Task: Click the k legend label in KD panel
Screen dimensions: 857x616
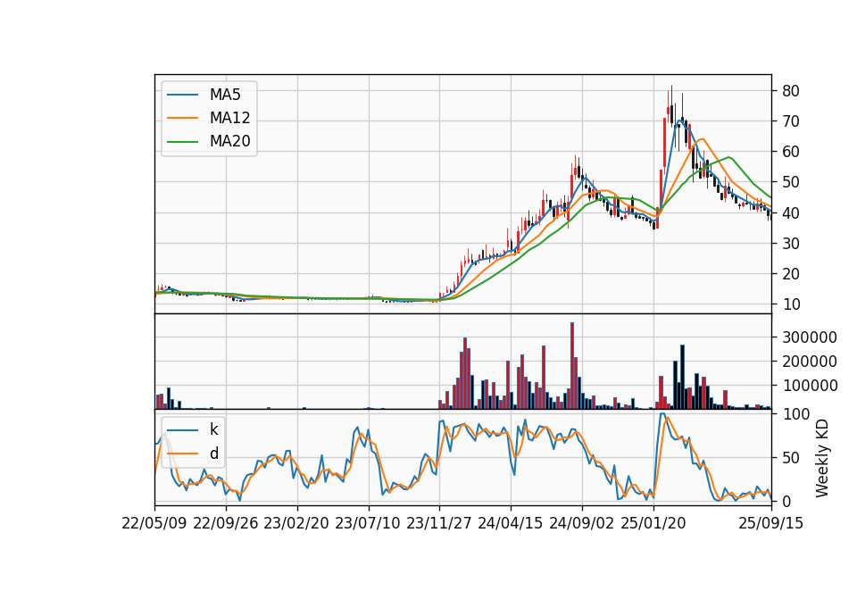Action: coord(213,429)
